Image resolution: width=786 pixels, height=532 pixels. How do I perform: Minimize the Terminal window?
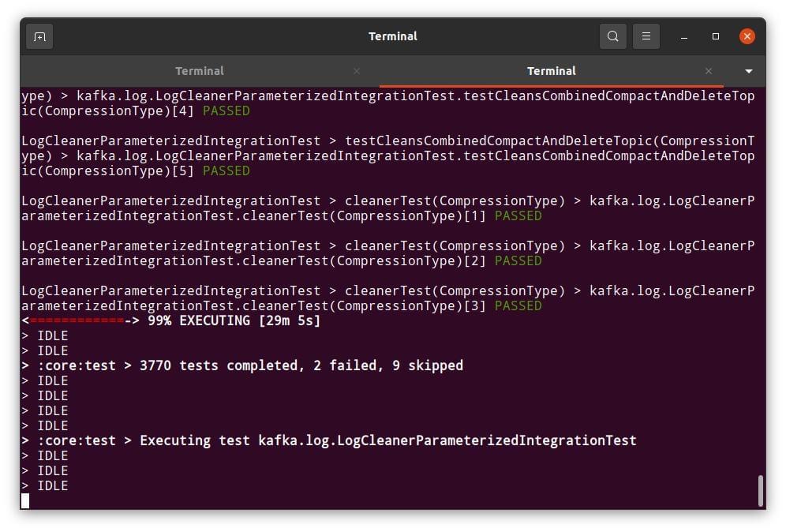coord(683,36)
